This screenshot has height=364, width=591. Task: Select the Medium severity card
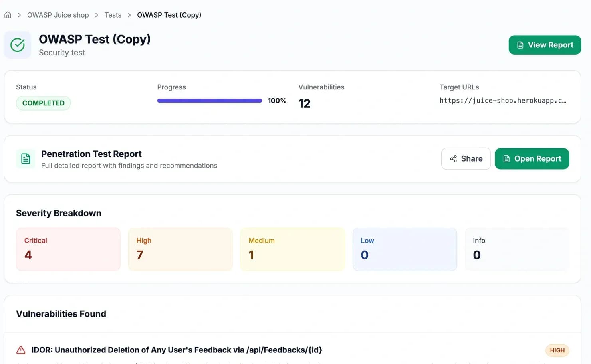click(293, 249)
